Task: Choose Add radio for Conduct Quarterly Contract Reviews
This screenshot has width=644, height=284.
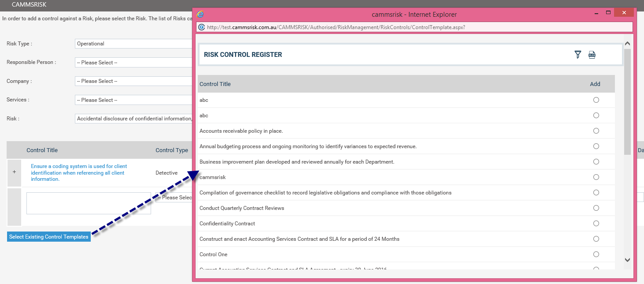Action: pyautogui.click(x=596, y=208)
